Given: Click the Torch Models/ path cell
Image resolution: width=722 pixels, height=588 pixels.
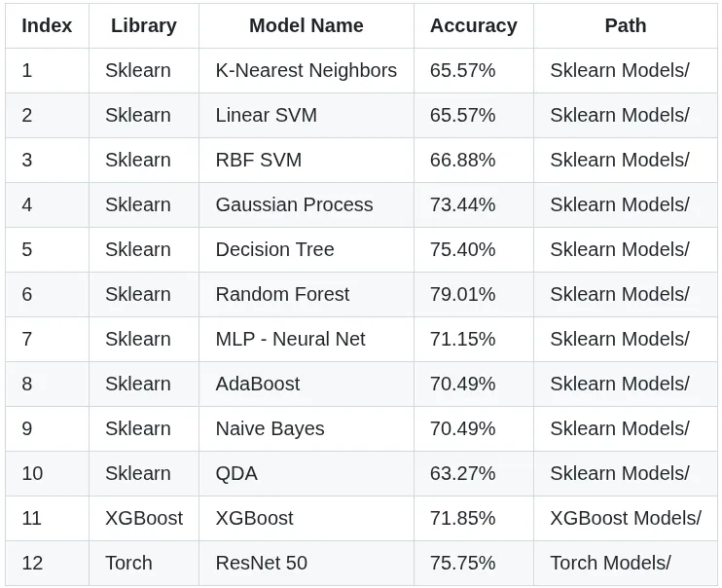Looking at the screenshot, I should pos(610,563).
